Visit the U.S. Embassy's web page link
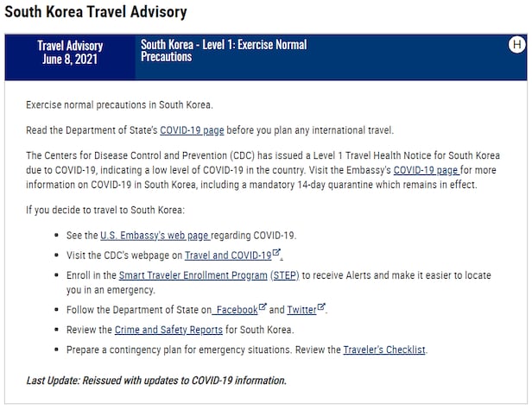The height and width of the screenshot is (410, 532). [x=155, y=235]
